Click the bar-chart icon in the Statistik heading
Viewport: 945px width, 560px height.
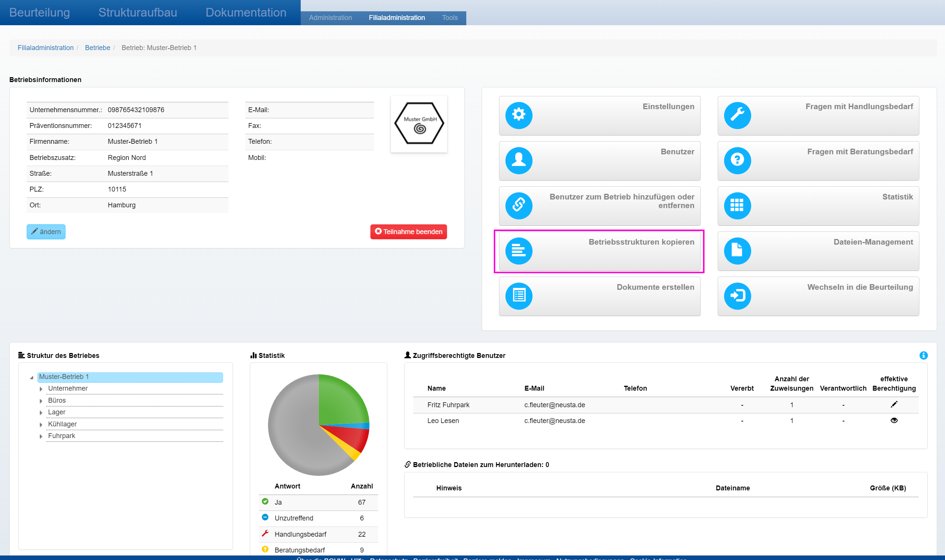pyautogui.click(x=254, y=355)
